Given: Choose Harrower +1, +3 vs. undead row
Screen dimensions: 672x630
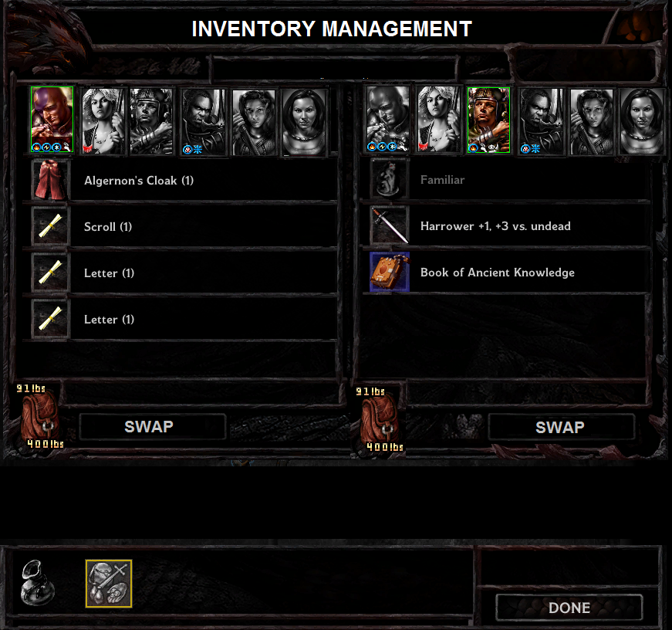Looking at the screenshot, I should pos(505,225).
